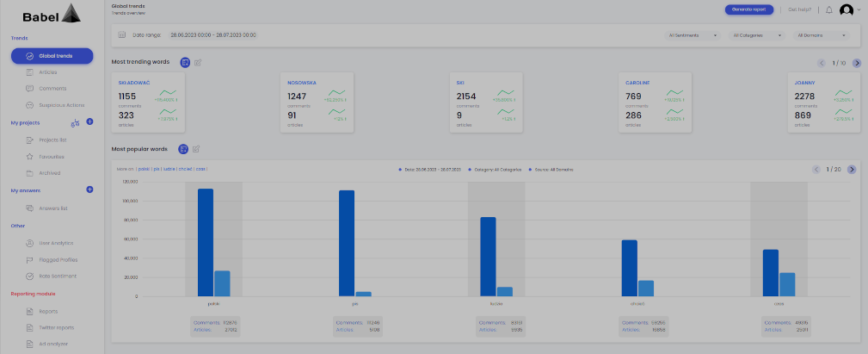
Task: Click the tall dark blue bar for polski
Action: (206, 242)
